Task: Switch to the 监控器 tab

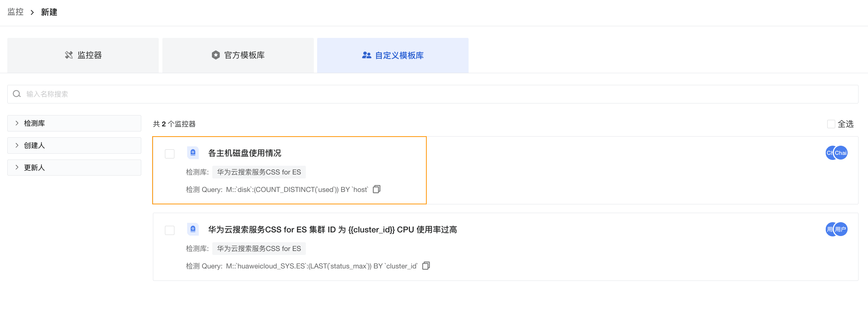Action: (83, 55)
